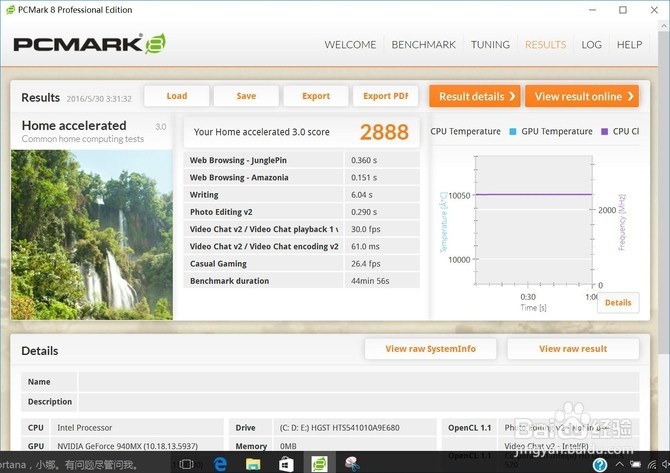Click the Save result button

(246, 96)
